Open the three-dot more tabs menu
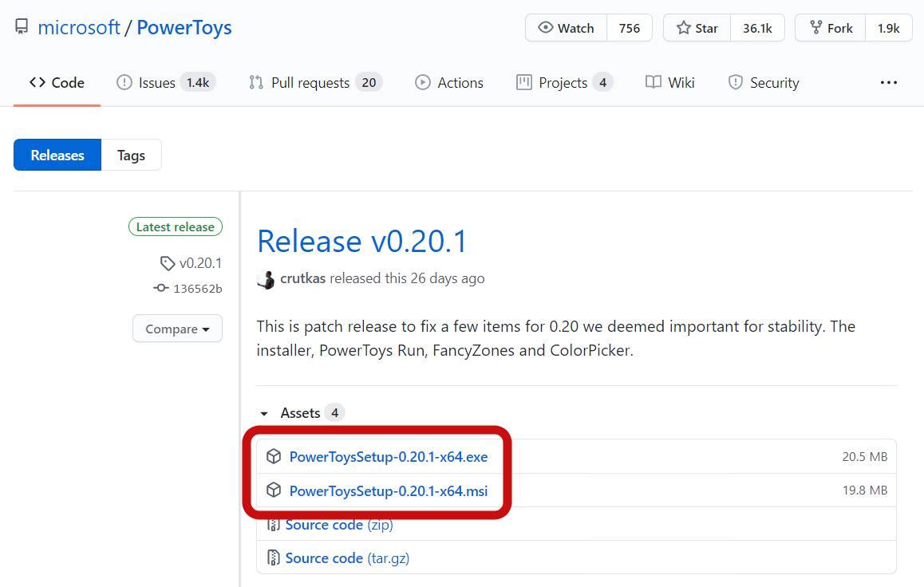The image size is (924, 587). click(x=889, y=83)
